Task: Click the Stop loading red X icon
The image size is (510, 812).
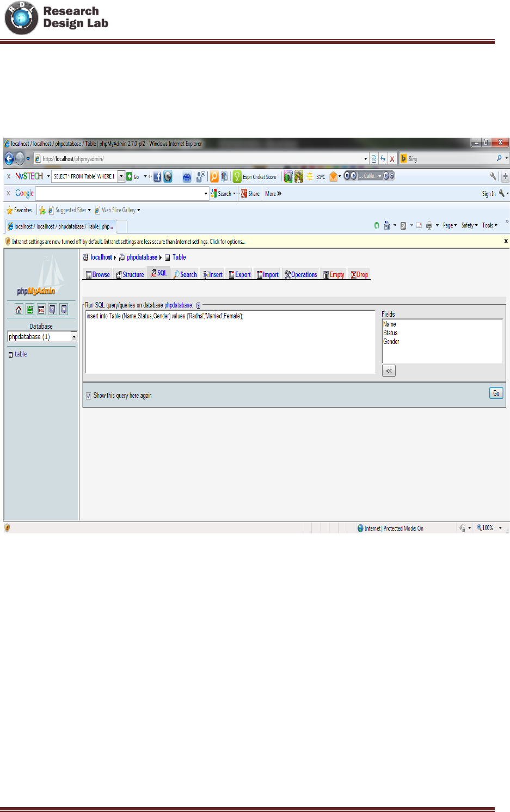Action: click(392, 159)
